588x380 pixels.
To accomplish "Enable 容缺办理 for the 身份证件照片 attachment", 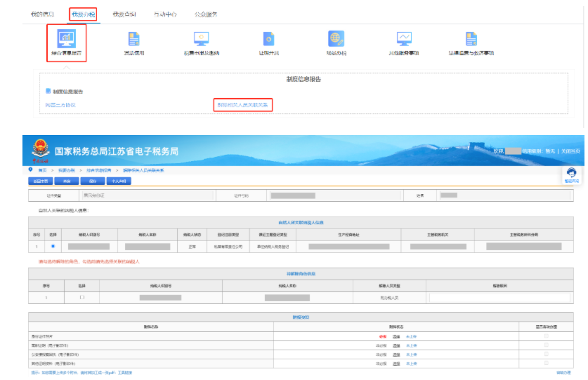I will coord(547,336).
